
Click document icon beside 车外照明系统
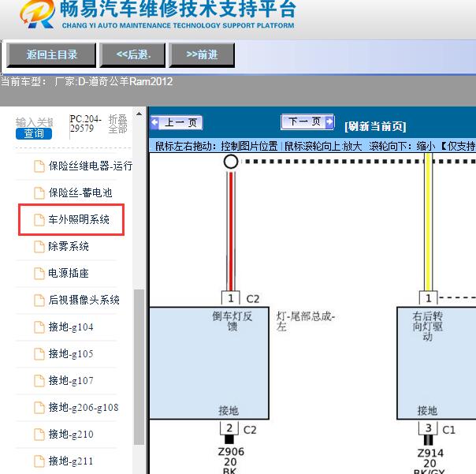[x=39, y=220]
